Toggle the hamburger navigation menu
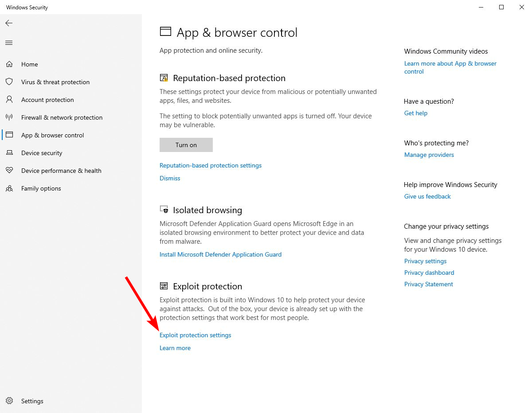 click(9, 43)
